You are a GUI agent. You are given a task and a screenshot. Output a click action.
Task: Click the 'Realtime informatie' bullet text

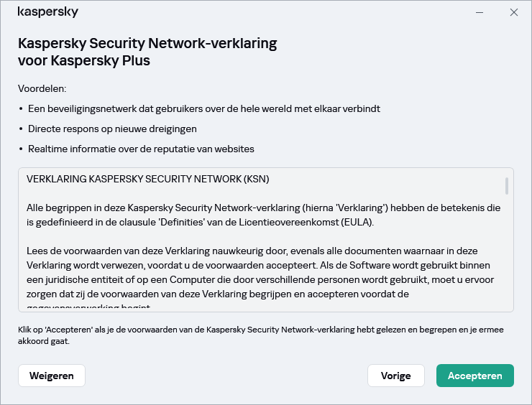coord(141,149)
